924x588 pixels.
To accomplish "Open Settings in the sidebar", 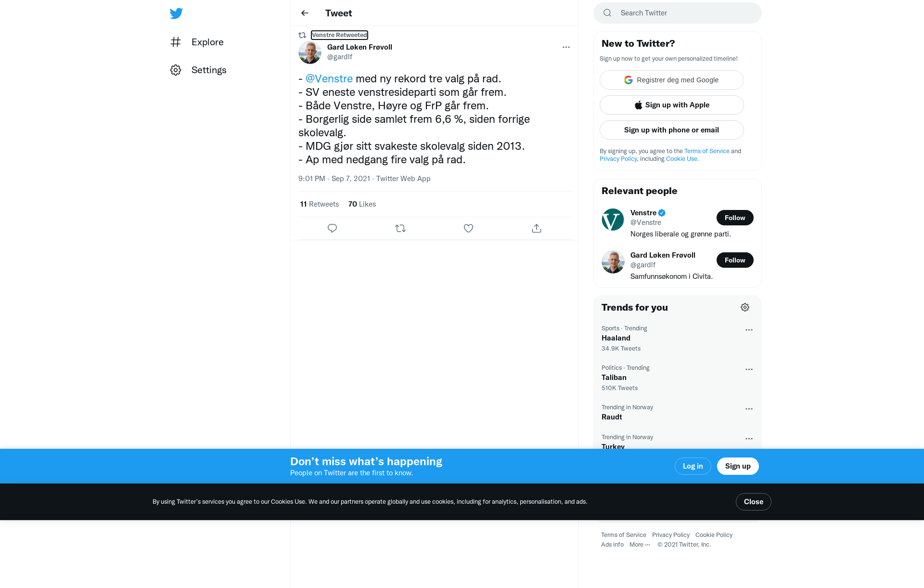I will click(x=198, y=70).
